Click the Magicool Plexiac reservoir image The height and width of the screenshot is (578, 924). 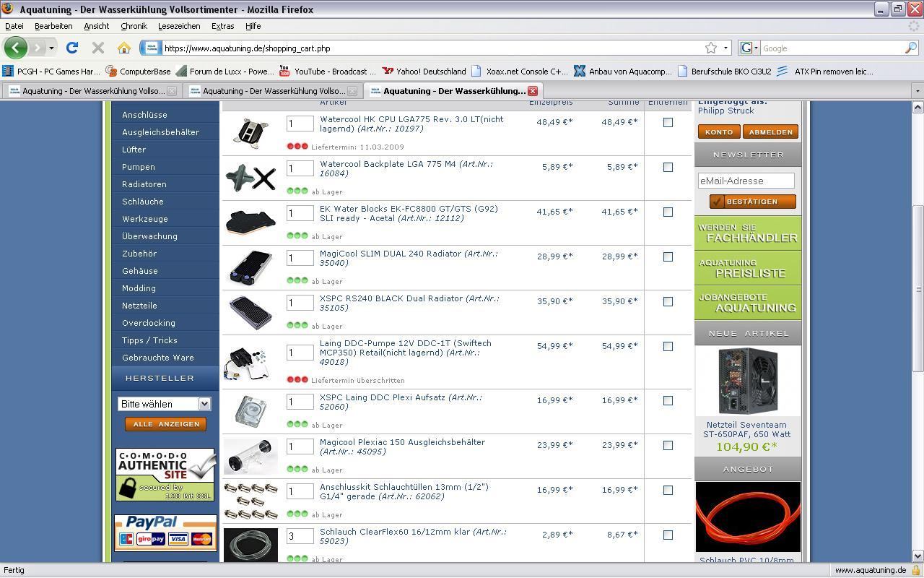tap(250, 455)
